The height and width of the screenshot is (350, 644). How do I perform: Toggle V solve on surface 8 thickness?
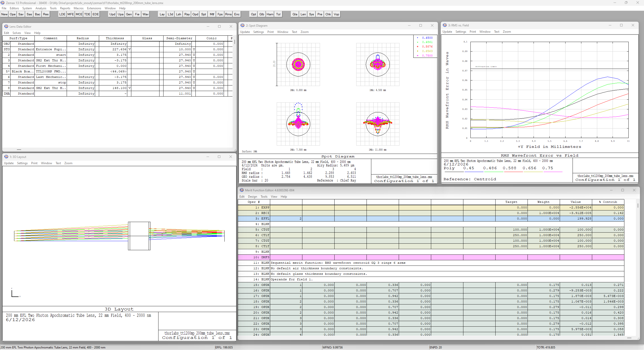pyautogui.click(x=129, y=88)
